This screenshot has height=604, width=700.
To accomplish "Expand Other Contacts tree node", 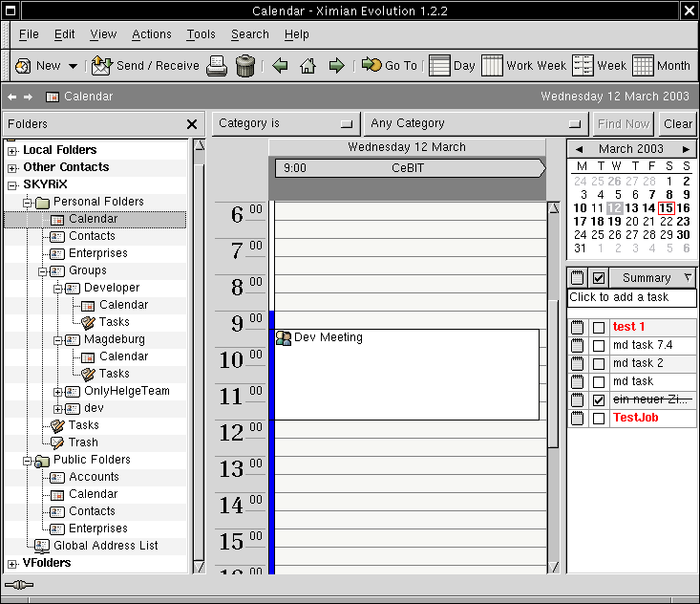I will [x=12, y=168].
